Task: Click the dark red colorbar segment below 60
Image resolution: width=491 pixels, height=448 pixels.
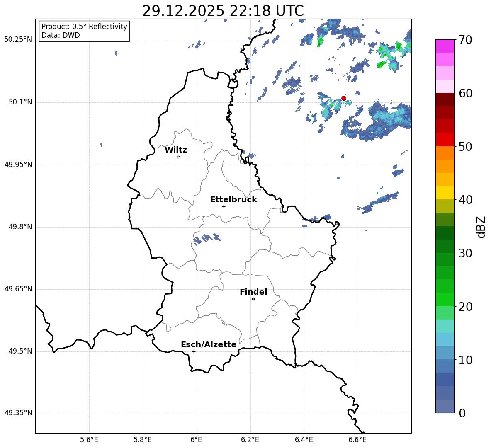Action: pos(445,99)
